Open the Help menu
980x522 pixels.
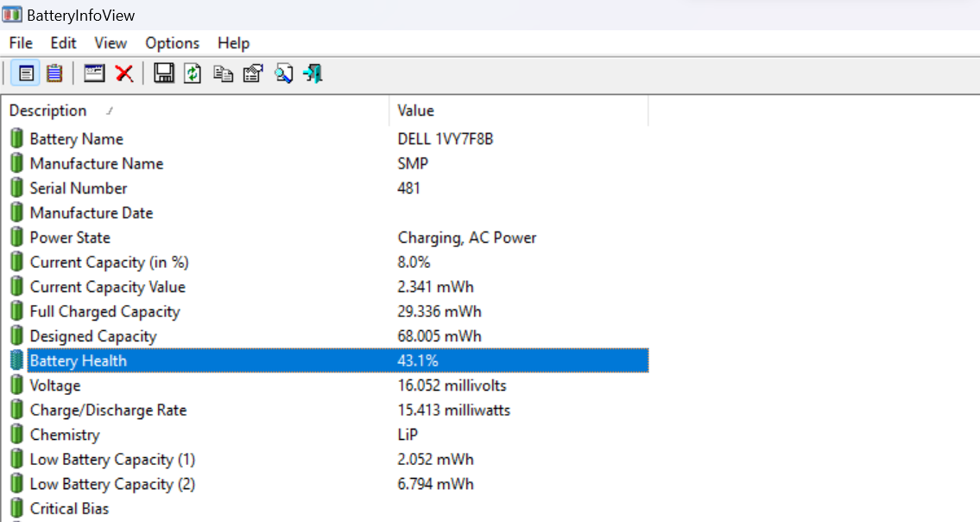coord(234,43)
